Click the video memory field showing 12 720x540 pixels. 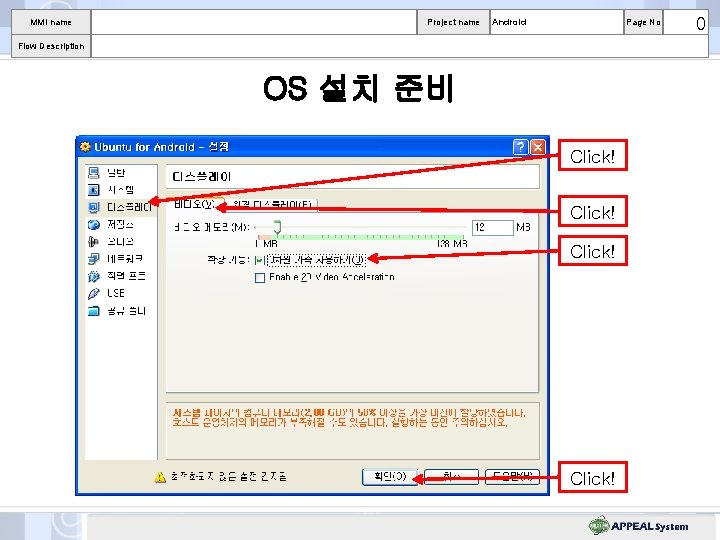(492, 227)
